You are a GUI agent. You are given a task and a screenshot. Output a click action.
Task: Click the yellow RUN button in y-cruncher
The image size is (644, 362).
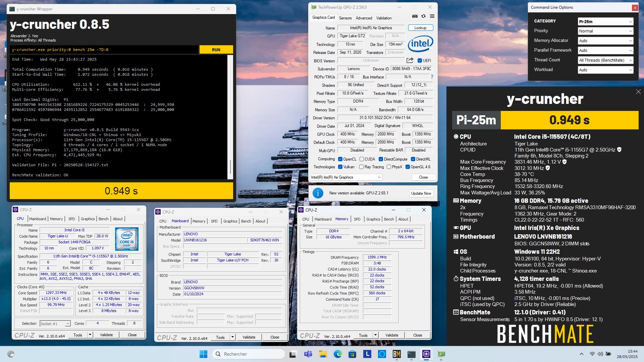click(216, 50)
